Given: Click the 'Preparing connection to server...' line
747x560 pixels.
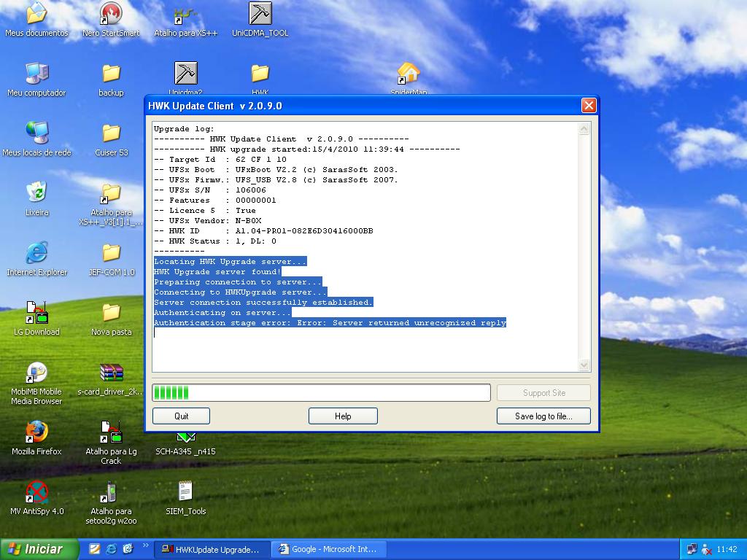Looking at the screenshot, I should click(x=238, y=282).
